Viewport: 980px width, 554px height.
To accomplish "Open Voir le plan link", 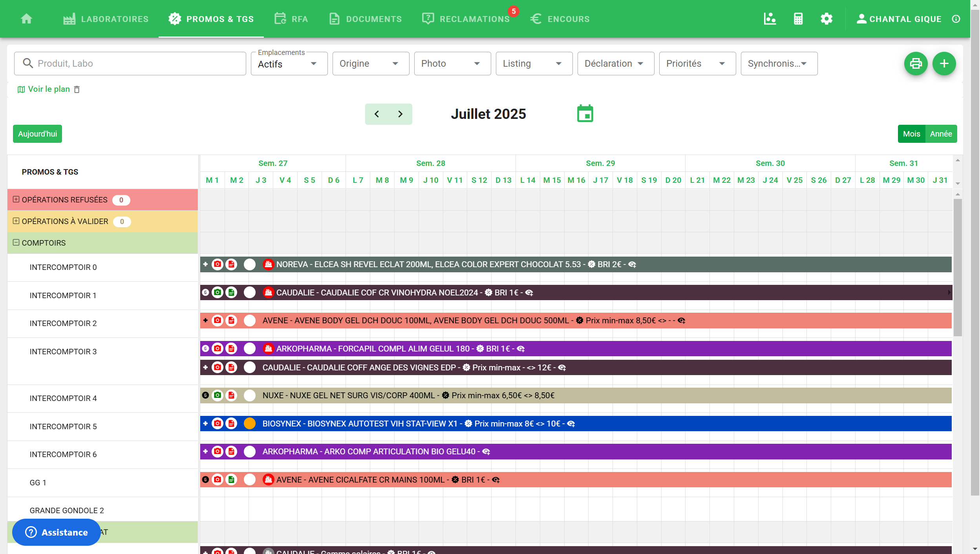I will pos(44,89).
